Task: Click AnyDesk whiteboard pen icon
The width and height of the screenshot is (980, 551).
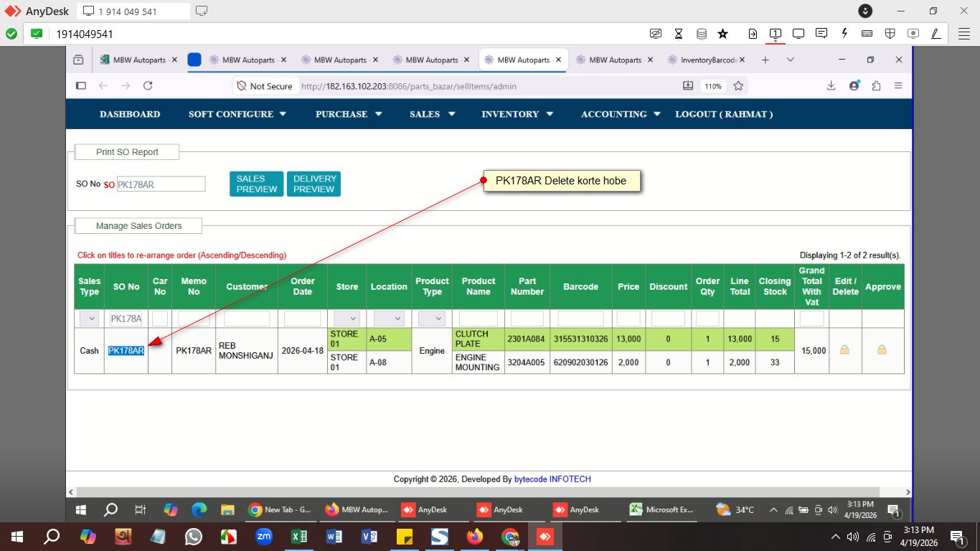Action: [x=936, y=34]
